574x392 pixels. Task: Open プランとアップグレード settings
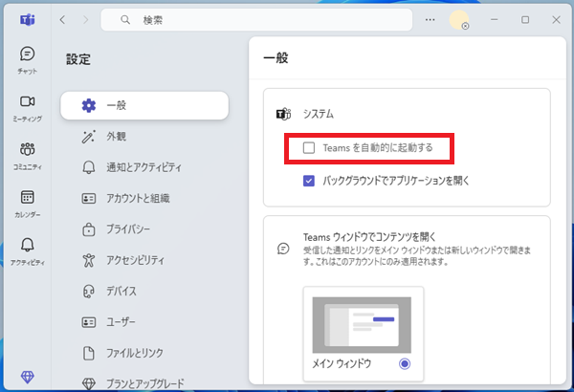144,383
